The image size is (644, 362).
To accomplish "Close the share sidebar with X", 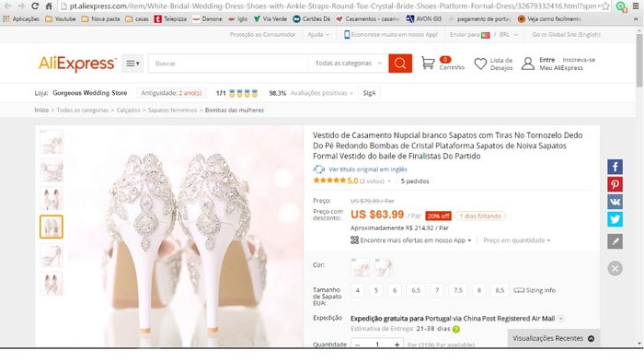I will [615, 269].
